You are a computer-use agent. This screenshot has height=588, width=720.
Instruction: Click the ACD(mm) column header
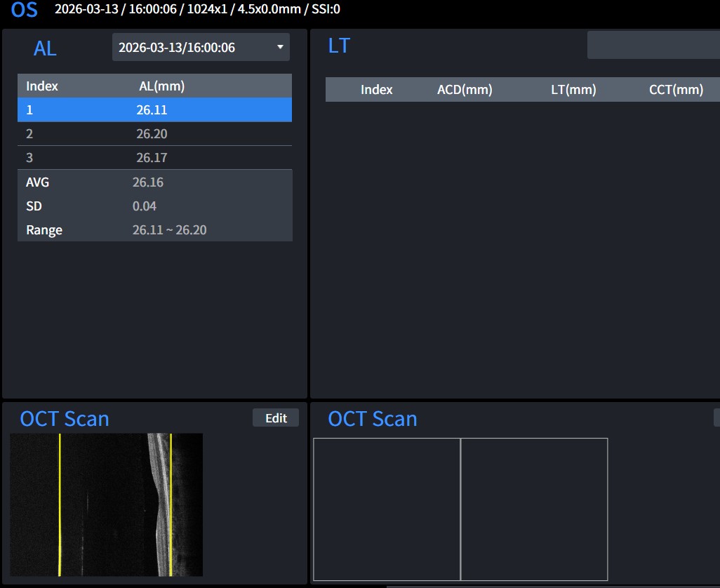pos(465,90)
